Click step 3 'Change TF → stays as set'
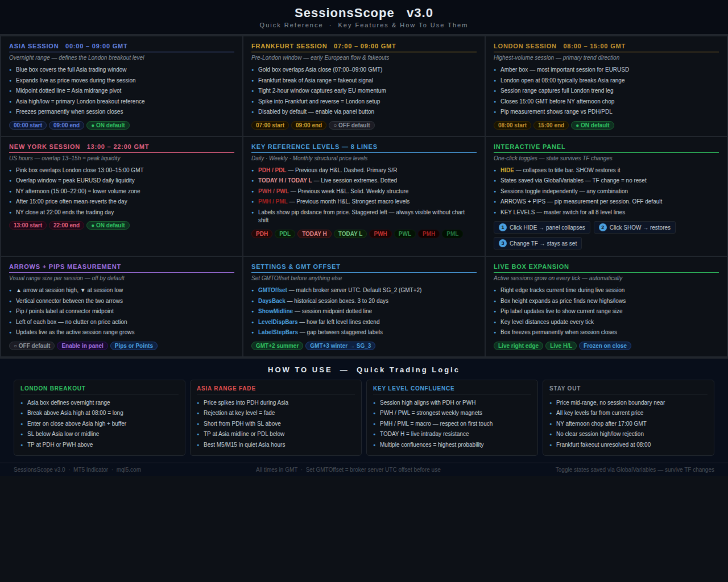The width and height of the screenshot is (728, 582). tap(537, 243)
